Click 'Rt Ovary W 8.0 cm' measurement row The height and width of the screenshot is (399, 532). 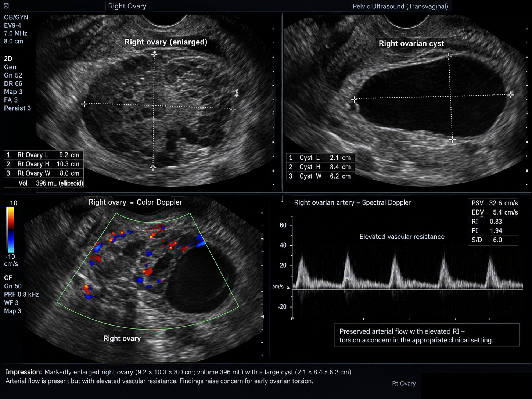(44, 173)
